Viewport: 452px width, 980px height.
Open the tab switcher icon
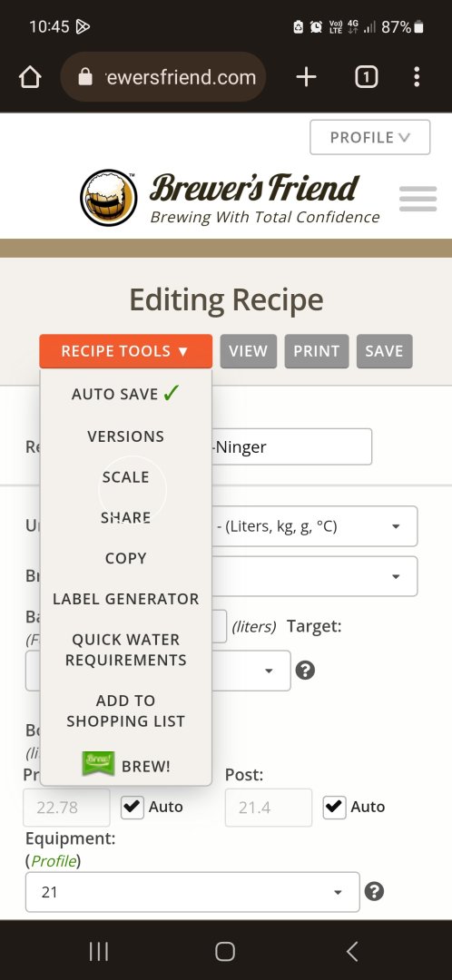[x=367, y=77]
